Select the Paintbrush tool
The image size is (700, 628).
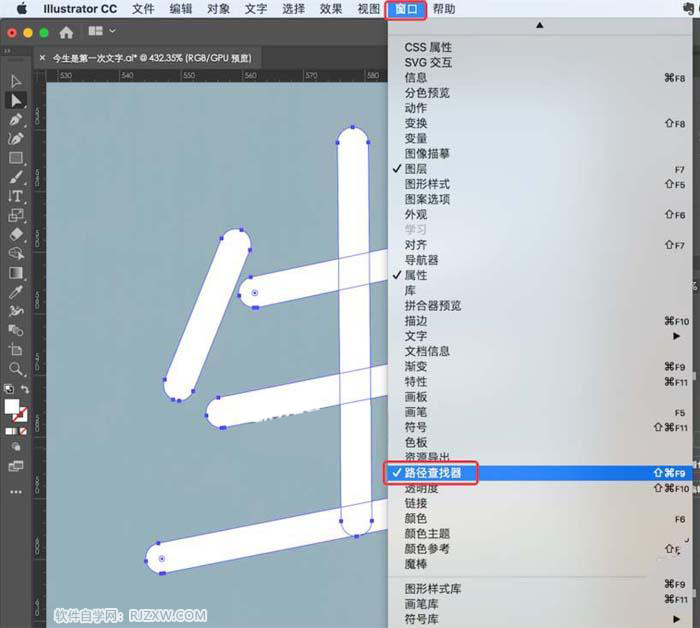(16, 177)
